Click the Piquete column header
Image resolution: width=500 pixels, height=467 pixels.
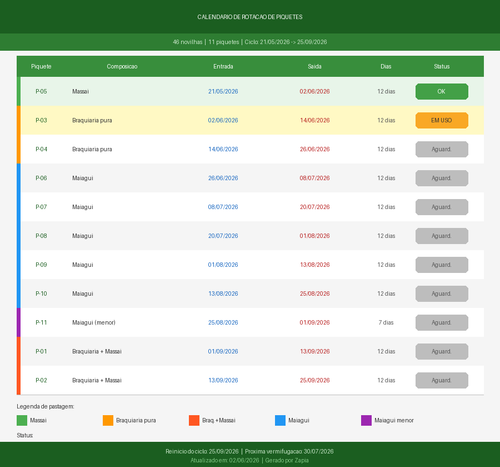pyautogui.click(x=41, y=66)
